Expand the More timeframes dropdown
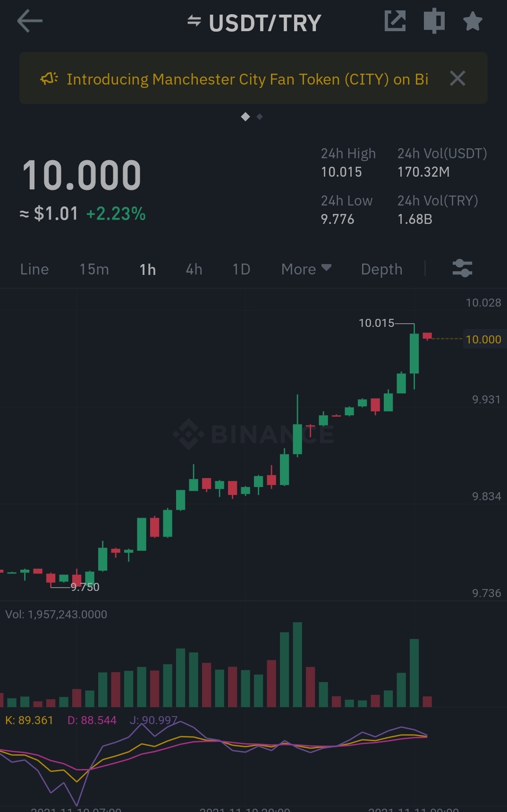This screenshot has width=507, height=812. (306, 269)
